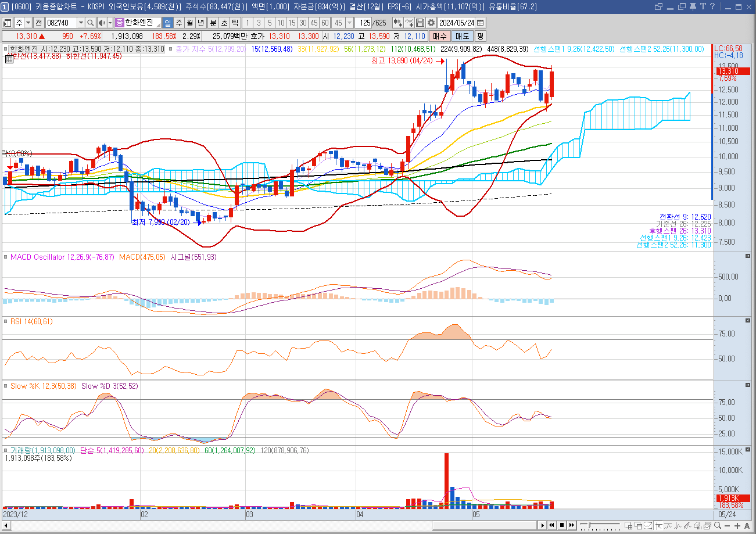756x534 pixels.
Task: Select the 분 (minute) period toggle
Action: 213,23
